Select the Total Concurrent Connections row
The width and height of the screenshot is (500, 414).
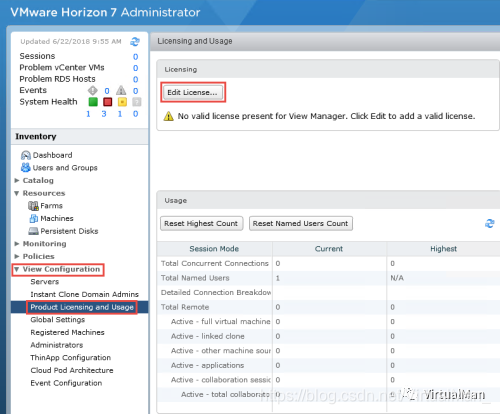pyautogui.click(x=328, y=263)
